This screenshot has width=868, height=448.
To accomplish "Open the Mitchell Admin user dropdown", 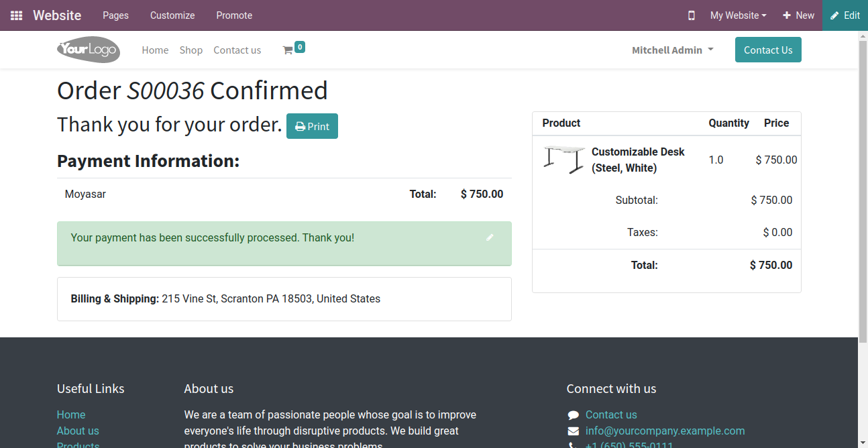I will [672, 50].
